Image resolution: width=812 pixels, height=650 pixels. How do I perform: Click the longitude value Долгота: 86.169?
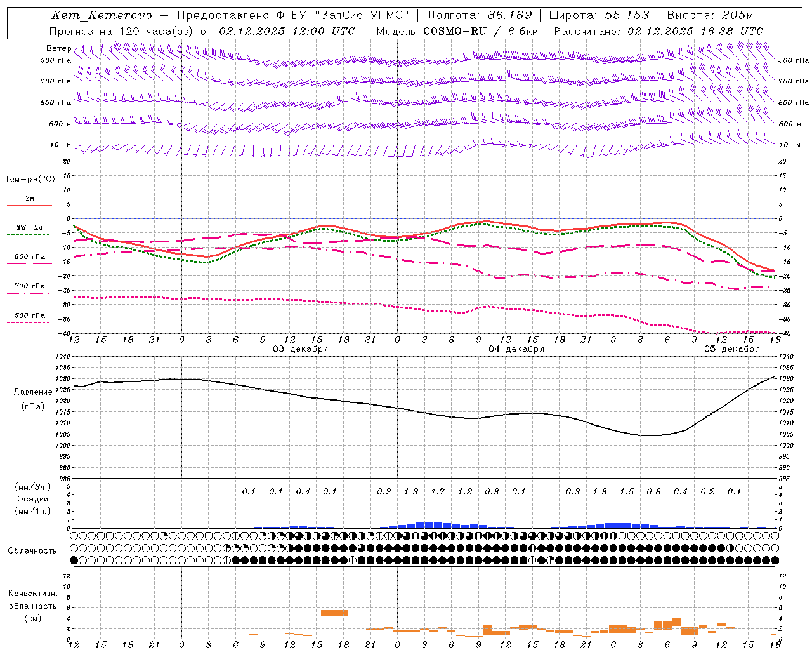tap(480, 15)
